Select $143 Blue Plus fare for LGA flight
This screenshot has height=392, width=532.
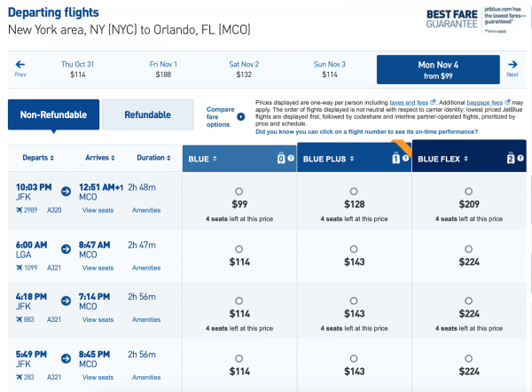point(354,249)
